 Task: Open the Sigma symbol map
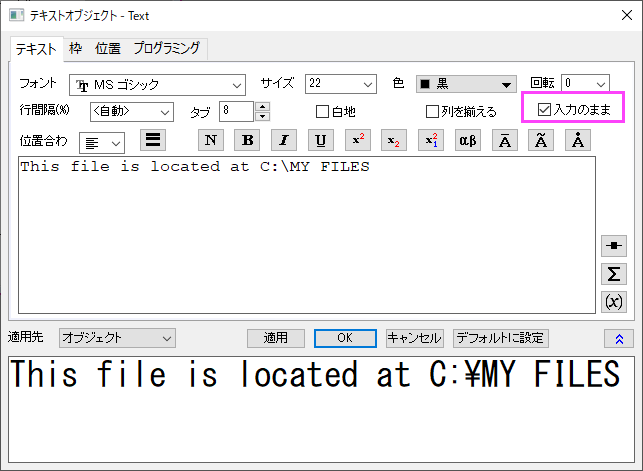(614, 274)
